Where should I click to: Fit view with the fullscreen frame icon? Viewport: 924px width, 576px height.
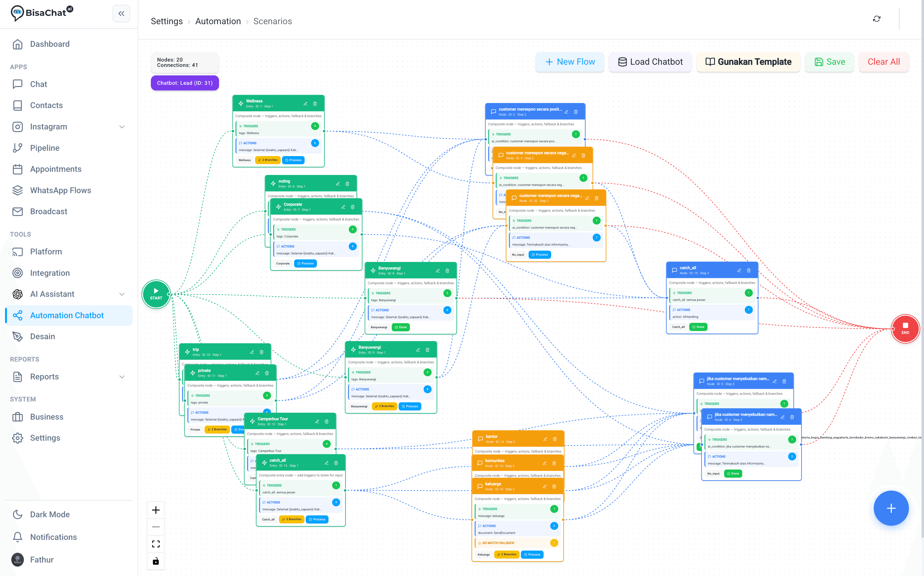(x=156, y=544)
